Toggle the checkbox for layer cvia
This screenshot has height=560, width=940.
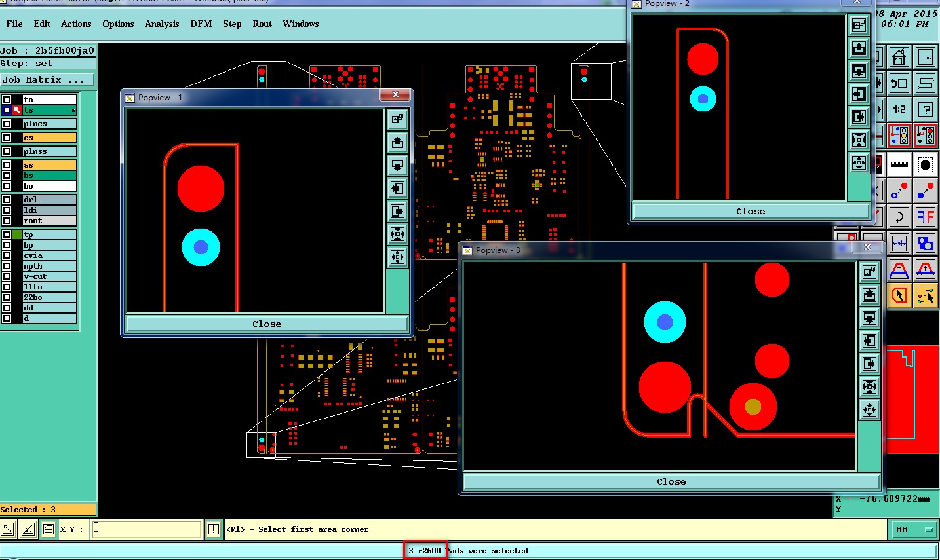(7, 255)
